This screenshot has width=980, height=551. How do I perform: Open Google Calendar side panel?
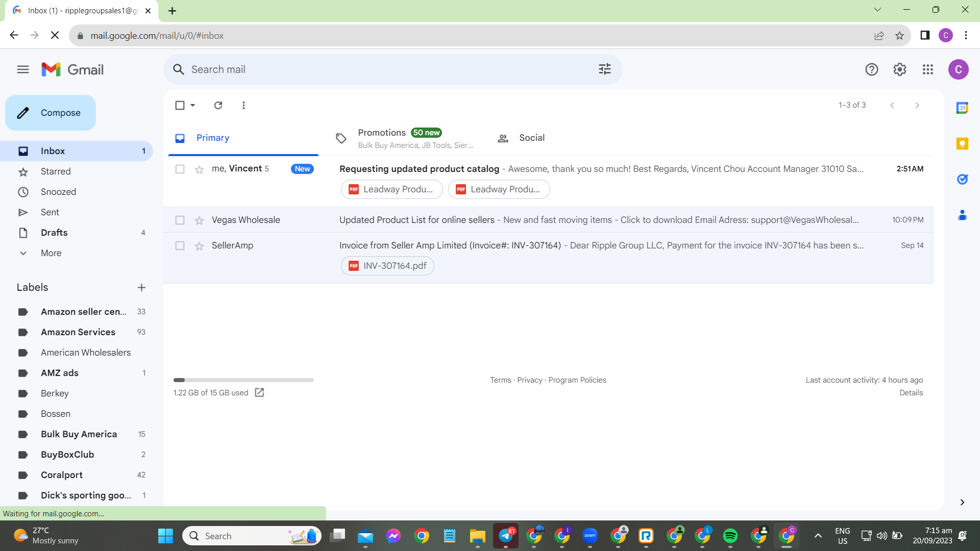point(962,108)
